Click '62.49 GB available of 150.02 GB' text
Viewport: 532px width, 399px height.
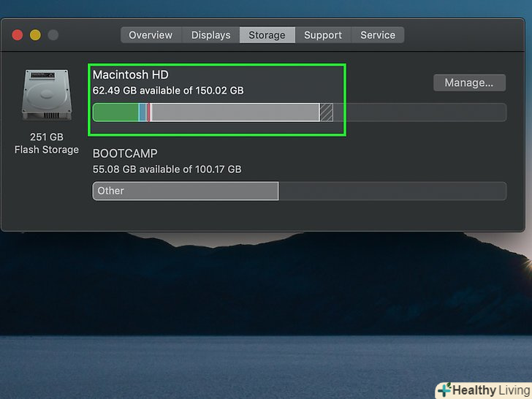click(168, 91)
